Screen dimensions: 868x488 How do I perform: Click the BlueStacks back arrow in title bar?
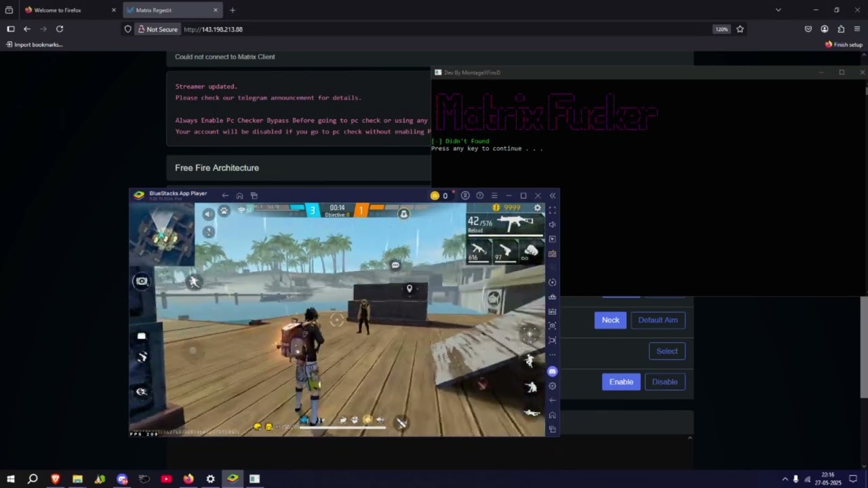(x=225, y=196)
